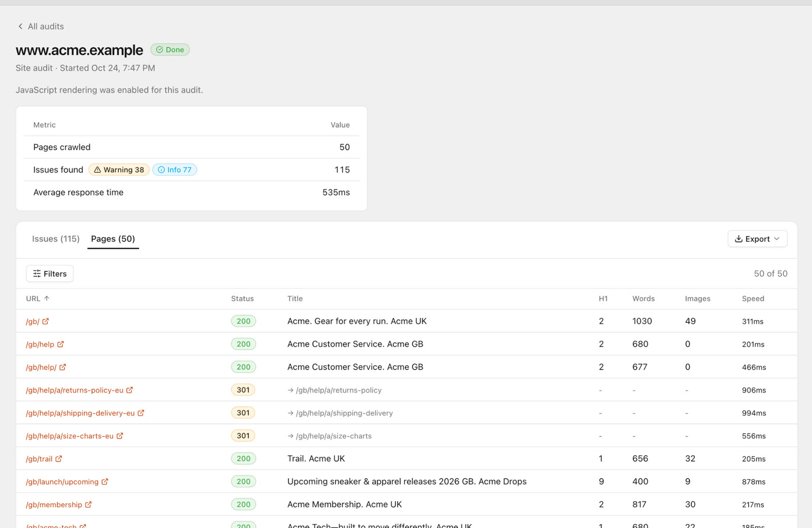Click the Info 77 badge
The image size is (812, 528).
tap(175, 170)
